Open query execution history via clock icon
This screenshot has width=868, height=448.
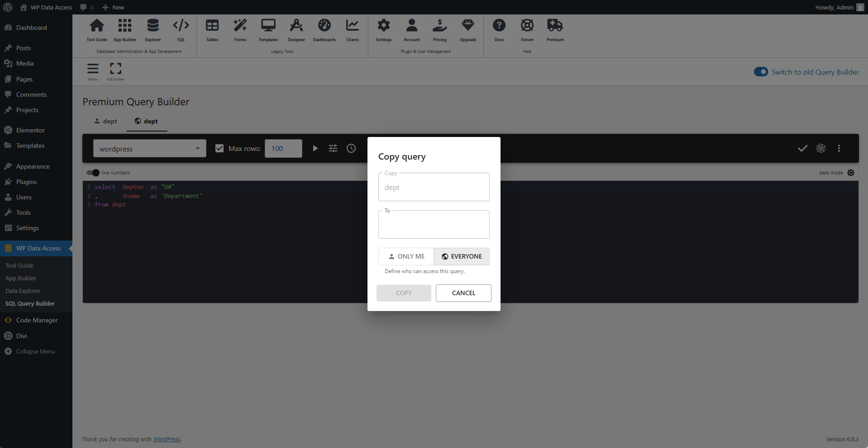(x=351, y=148)
